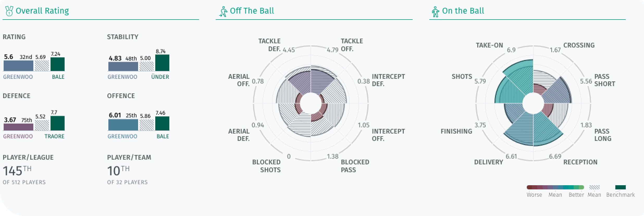Click the GREENWOO label under Offence
644x216 pixels.
point(122,136)
